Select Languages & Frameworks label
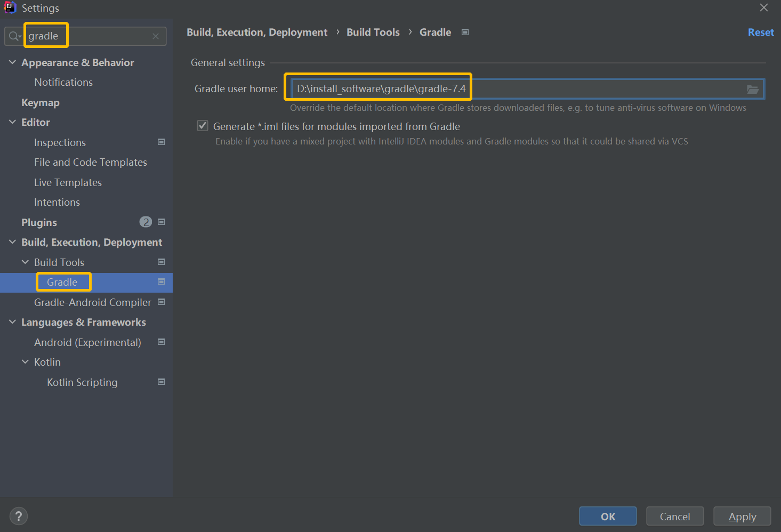Image resolution: width=781 pixels, height=532 pixels. click(x=84, y=322)
